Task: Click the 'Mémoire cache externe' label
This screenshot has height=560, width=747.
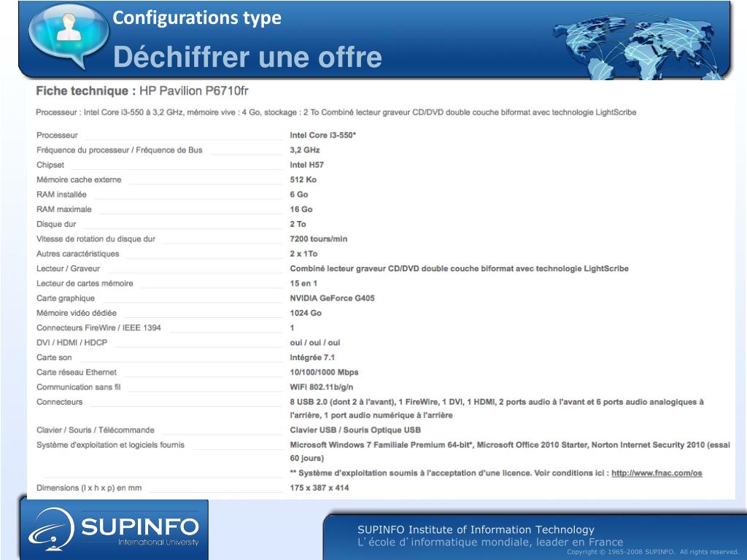Action: tap(79, 179)
